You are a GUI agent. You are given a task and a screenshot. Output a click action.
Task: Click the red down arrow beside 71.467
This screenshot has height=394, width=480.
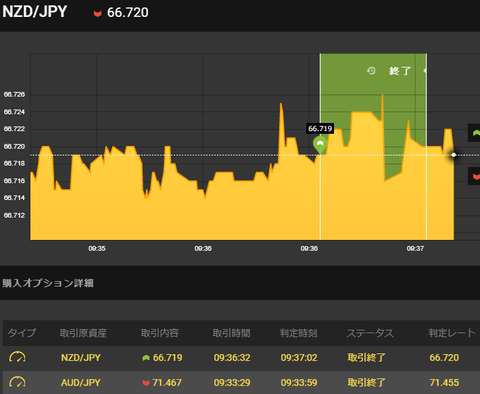tap(146, 383)
